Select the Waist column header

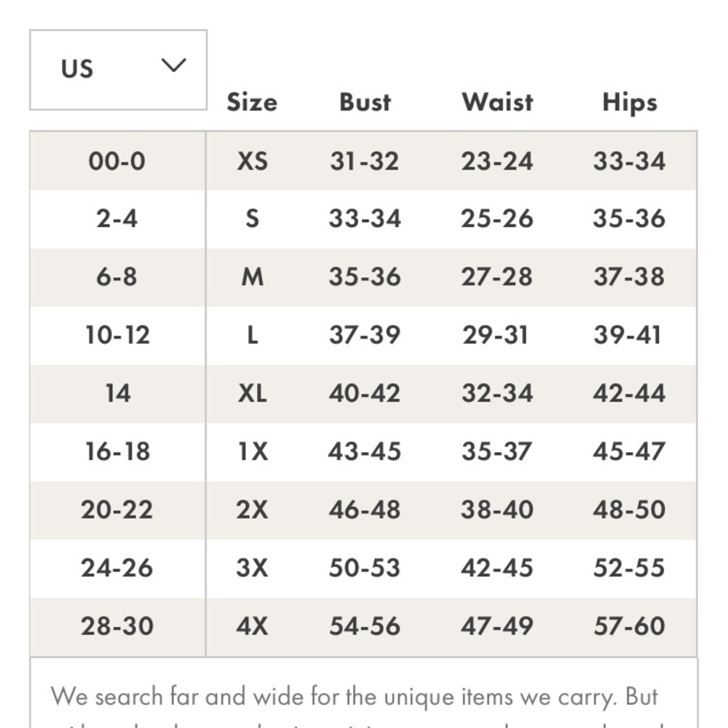[497, 102]
